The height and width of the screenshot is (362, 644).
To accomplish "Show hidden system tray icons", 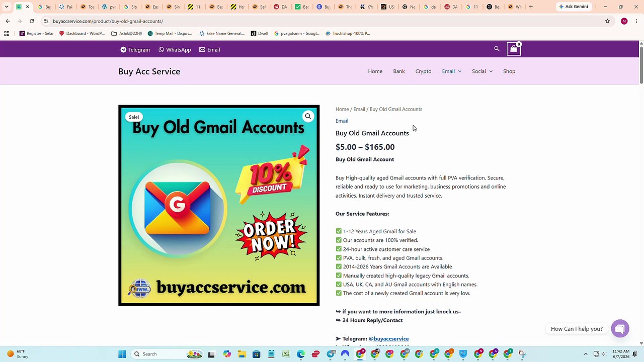I will coord(585,354).
